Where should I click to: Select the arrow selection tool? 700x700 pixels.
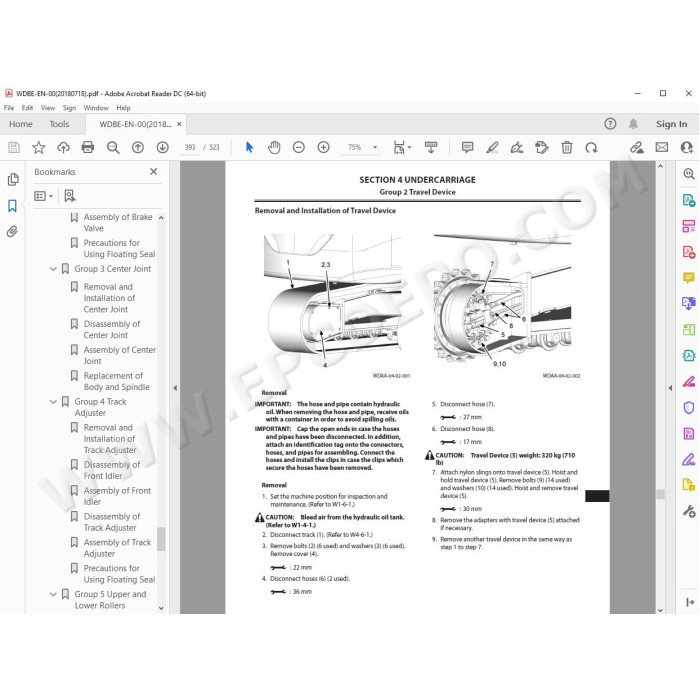pyautogui.click(x=250, y=147)
